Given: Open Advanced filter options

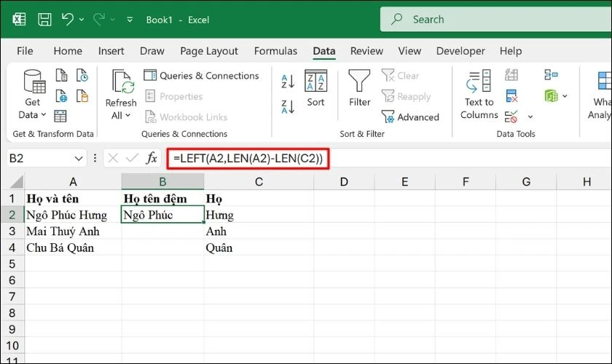Looking at the screenshot, I should click(410, 117).
